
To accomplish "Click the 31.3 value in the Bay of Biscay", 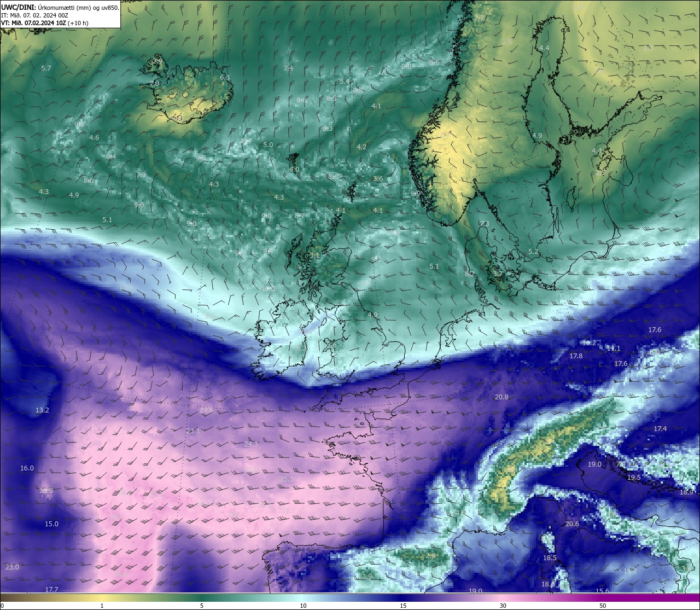I will tap(288, 511).
